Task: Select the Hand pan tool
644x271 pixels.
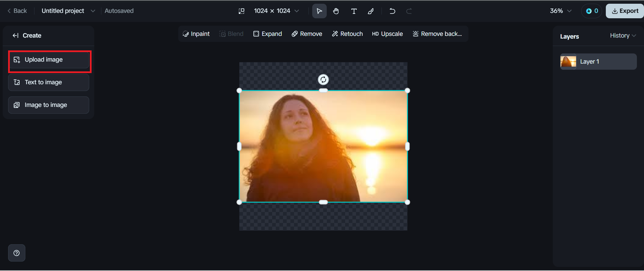Action: pos(336,11)
